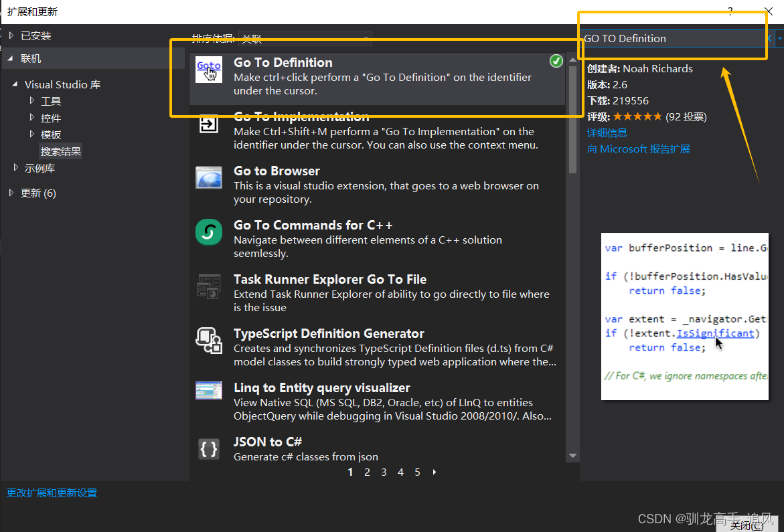
Task: Click the 关闭(C) button
Action: [x=747, y=525]
